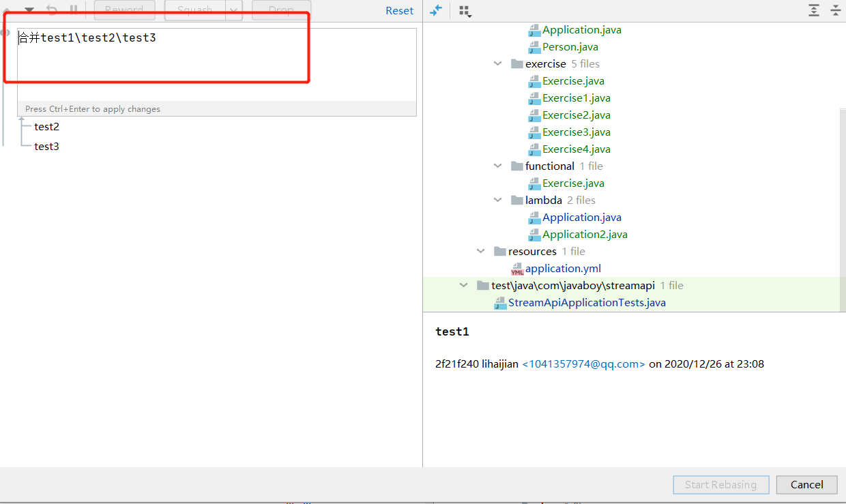Click the undo arrow in rebase toolbar
Image resolution: width=846 pixels, height=504 pixels.
52,10
